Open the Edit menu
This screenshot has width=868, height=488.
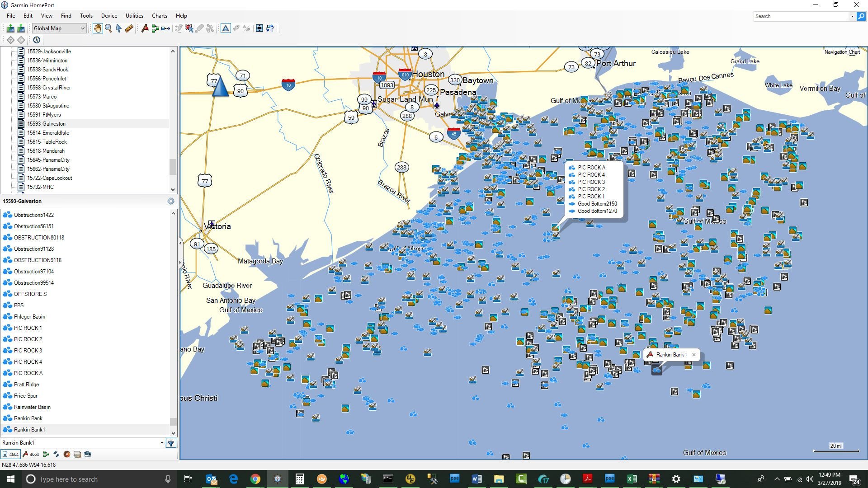coord(28,16)
